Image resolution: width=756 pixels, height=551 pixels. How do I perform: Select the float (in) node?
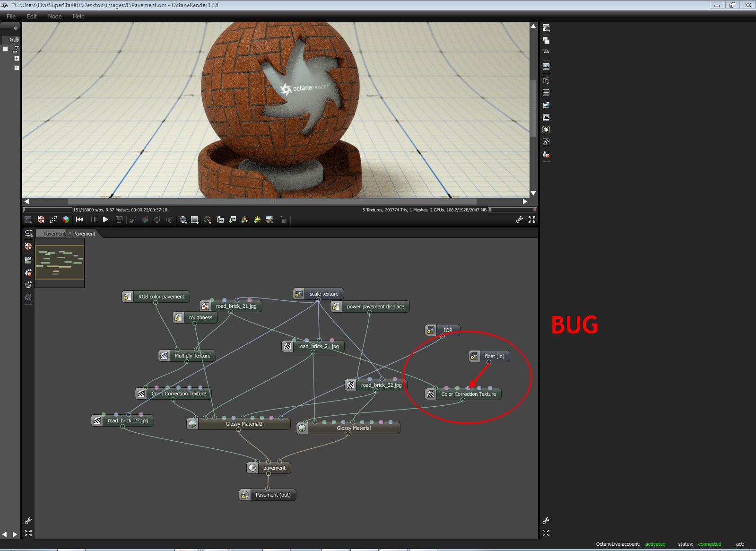(489, 356)
